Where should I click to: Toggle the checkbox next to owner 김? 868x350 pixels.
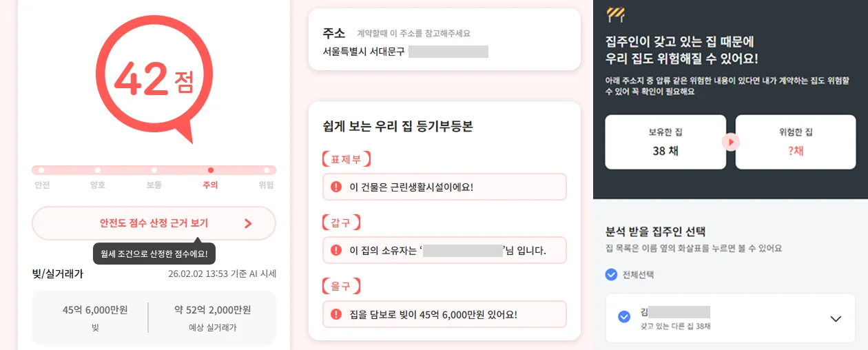[x=624, y=317]
